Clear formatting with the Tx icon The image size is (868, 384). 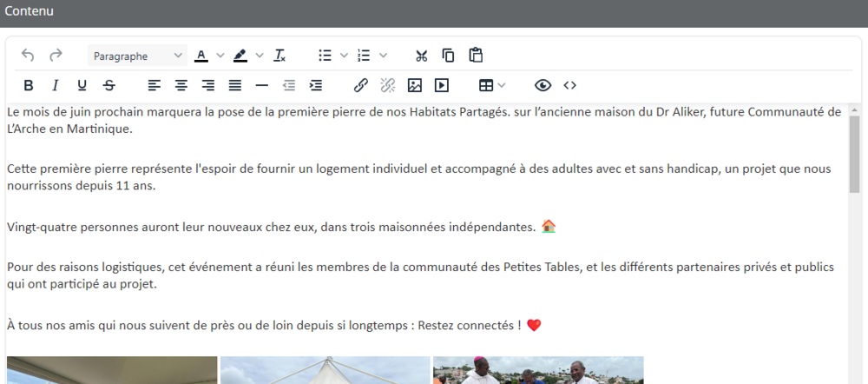coord(279,56)
